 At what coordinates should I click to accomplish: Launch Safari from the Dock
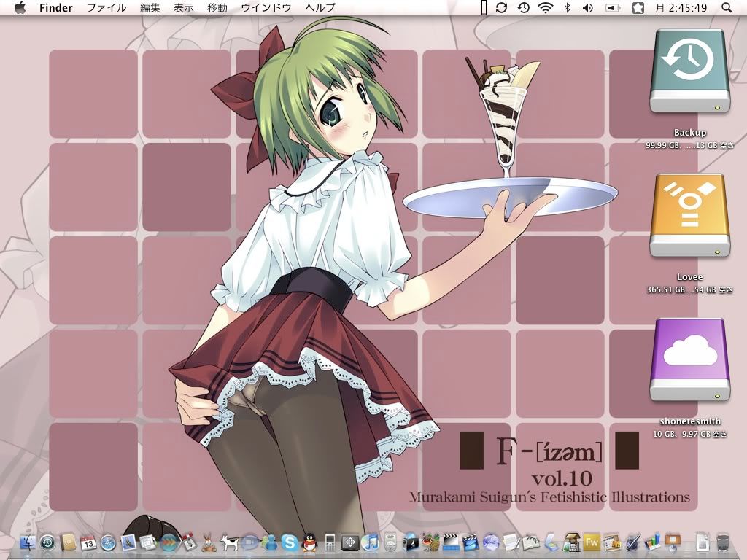pyautogui.click(x=108, y=542)
